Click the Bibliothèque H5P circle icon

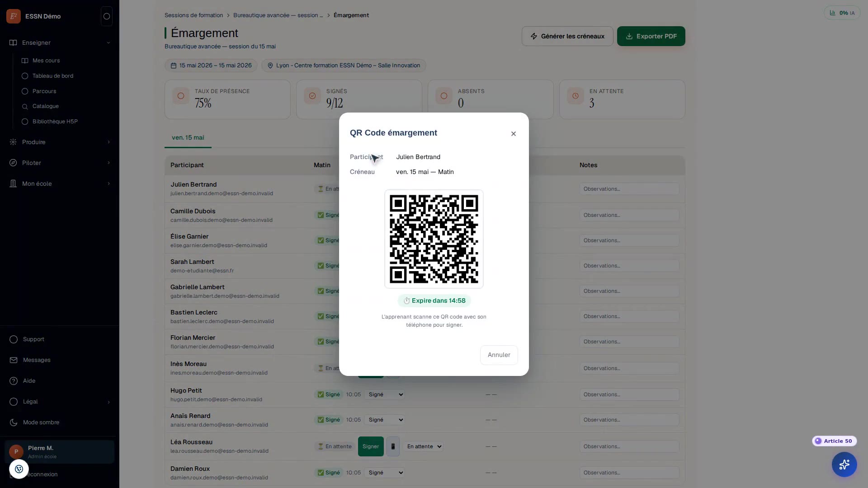point(25,122)
